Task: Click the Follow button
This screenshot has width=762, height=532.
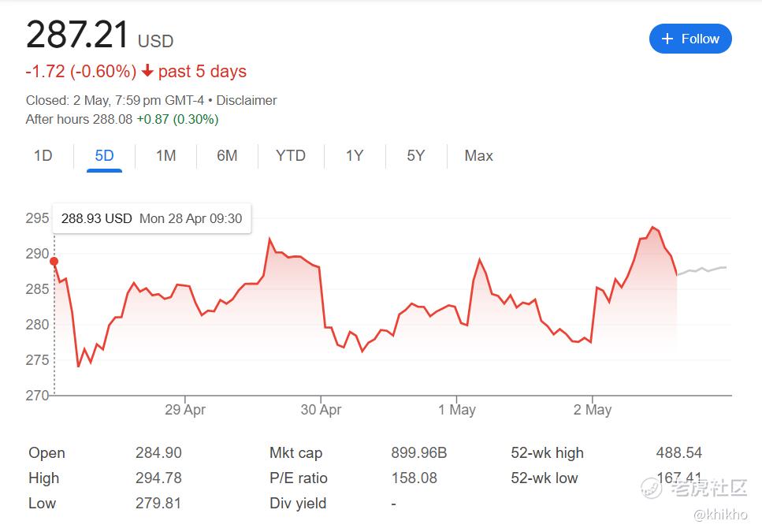Action: pyautogui.click(x=690, y=39)
